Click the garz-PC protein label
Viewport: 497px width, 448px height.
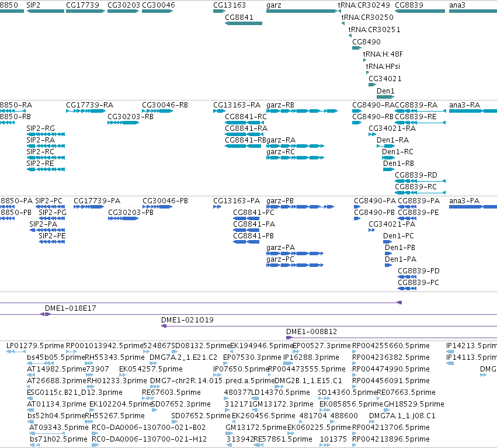click(x=280, y=259)
